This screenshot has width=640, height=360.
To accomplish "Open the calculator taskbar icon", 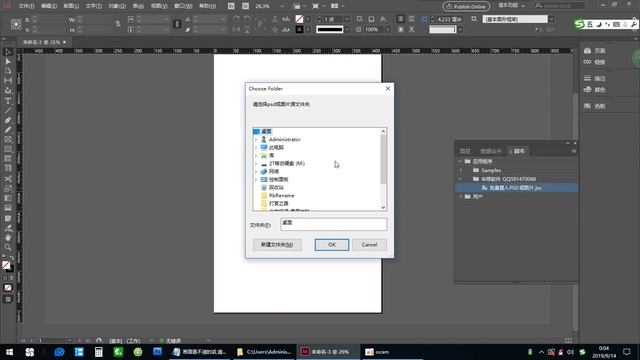I will click(x=98, y=352).
